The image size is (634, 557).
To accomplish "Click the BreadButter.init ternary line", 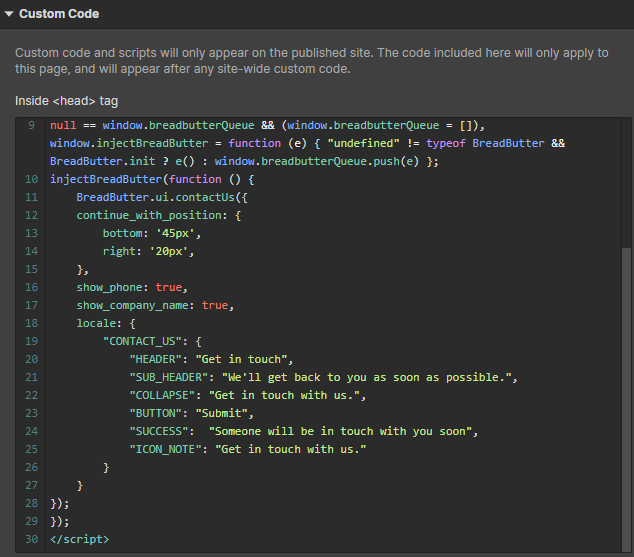I will click(x=244, y=161).
